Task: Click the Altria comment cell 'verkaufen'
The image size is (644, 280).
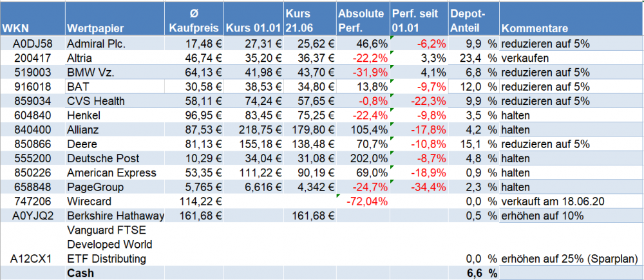Action: 523,58
